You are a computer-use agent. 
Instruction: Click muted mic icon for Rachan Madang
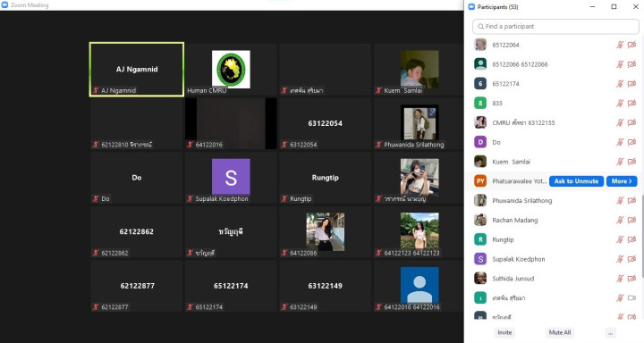pos(620,221)
